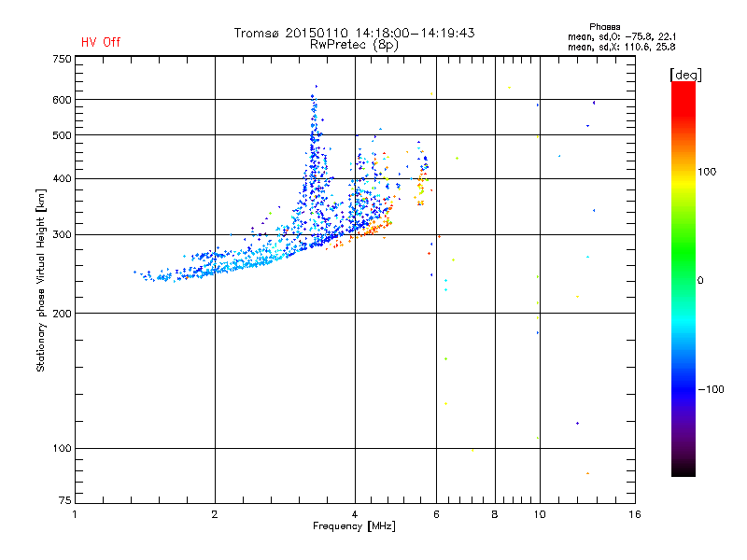Click the y-axis '75' tick label

pyautogui.click(x=65, y=500)
